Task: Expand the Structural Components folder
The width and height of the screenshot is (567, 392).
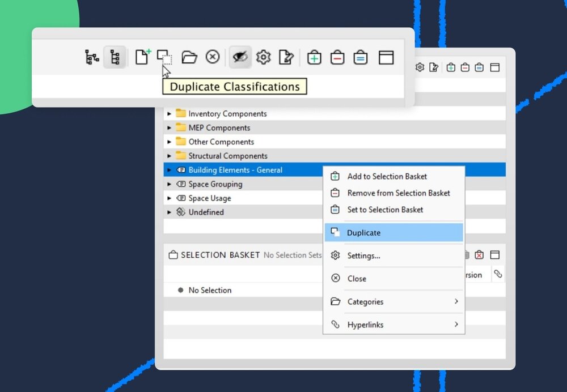Action: click(169, 156)
